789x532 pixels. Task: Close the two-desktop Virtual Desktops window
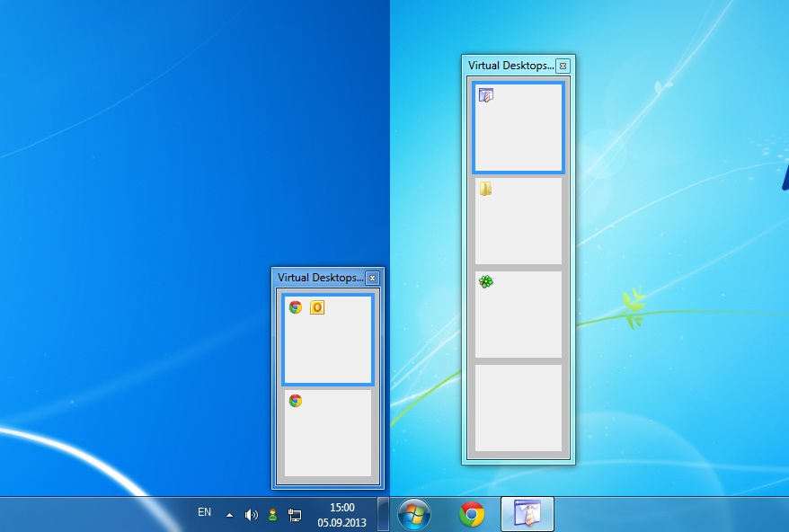372,278
